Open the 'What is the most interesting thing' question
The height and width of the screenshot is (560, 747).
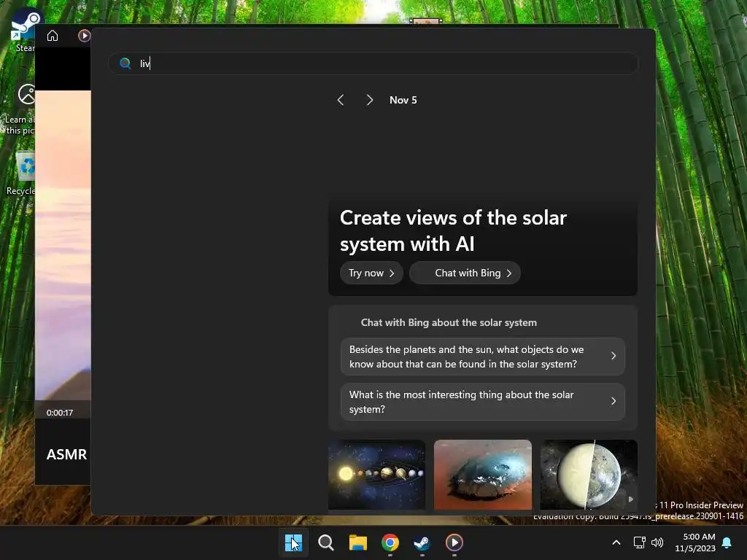[x=483, y=402]
